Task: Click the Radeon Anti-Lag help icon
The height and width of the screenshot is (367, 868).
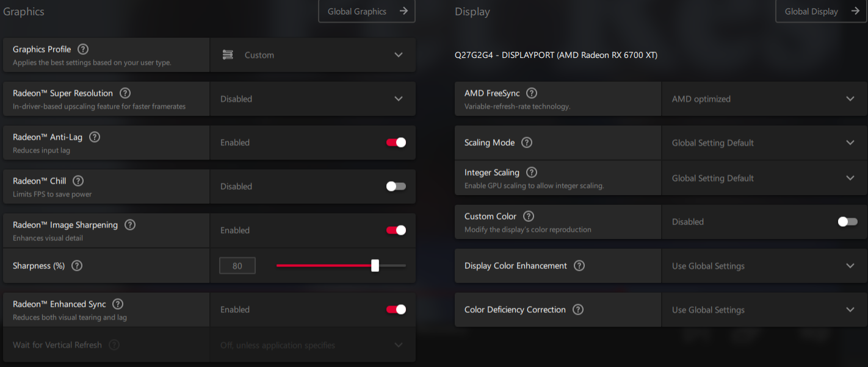Action: [x=95, y=137]
